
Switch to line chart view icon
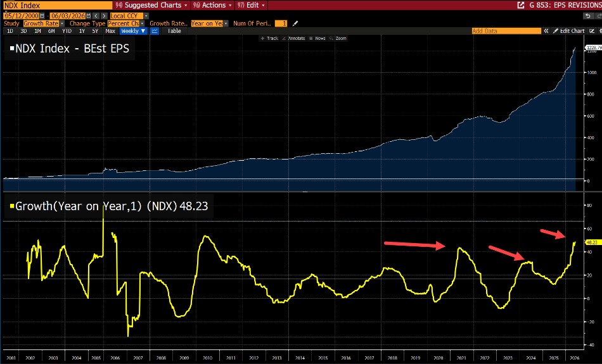[155, 31]
